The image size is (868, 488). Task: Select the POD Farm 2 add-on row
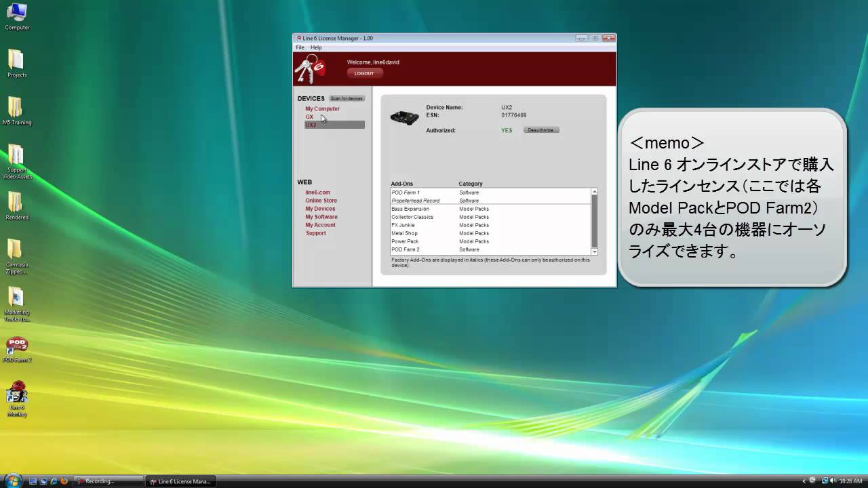tap(490, 249)
